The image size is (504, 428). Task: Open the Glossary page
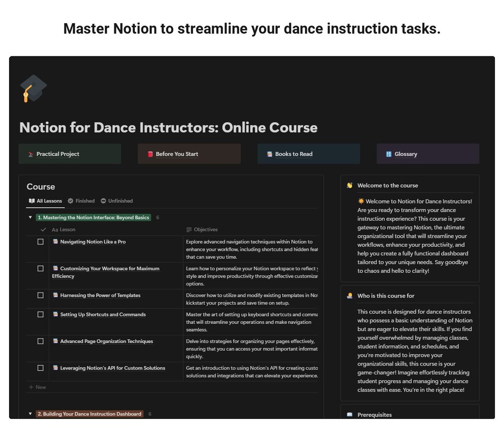click(428, 154)
